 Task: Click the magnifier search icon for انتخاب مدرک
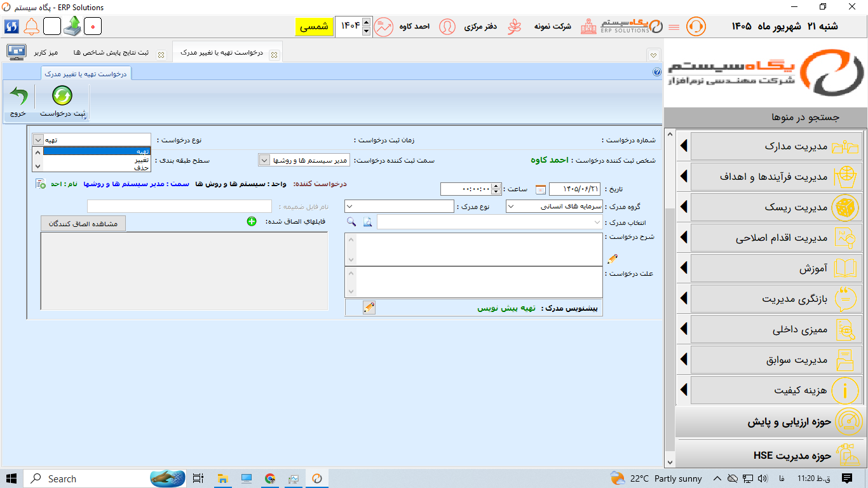(351, 222)
